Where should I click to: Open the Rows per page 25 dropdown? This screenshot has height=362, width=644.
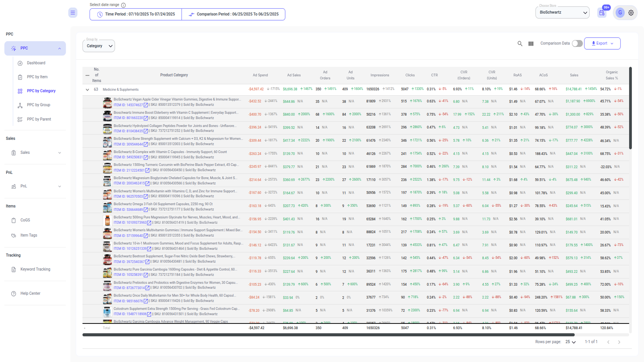click(571, 342)
